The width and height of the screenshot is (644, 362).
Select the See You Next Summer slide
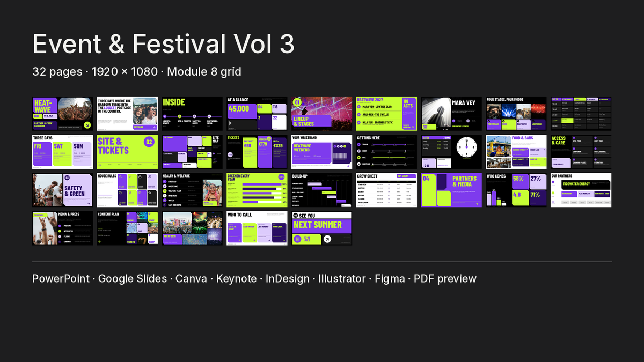pyautogui.click(x=321, y=228)
